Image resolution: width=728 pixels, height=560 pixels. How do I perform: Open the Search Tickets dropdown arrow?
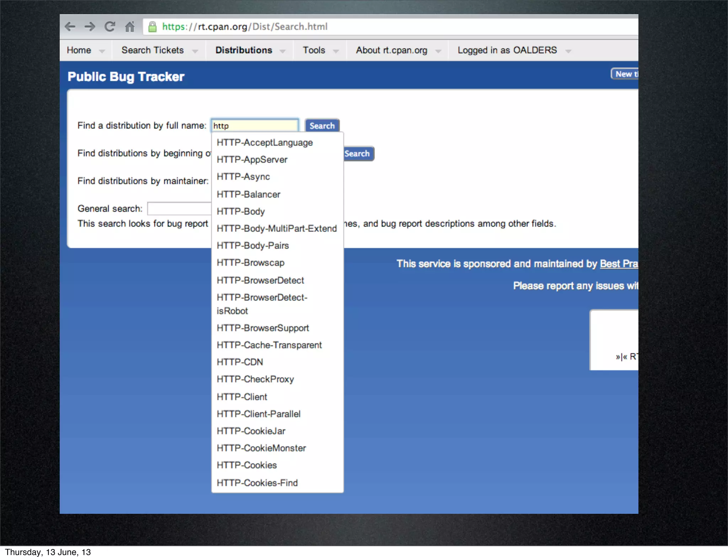[x=195, y=51]
